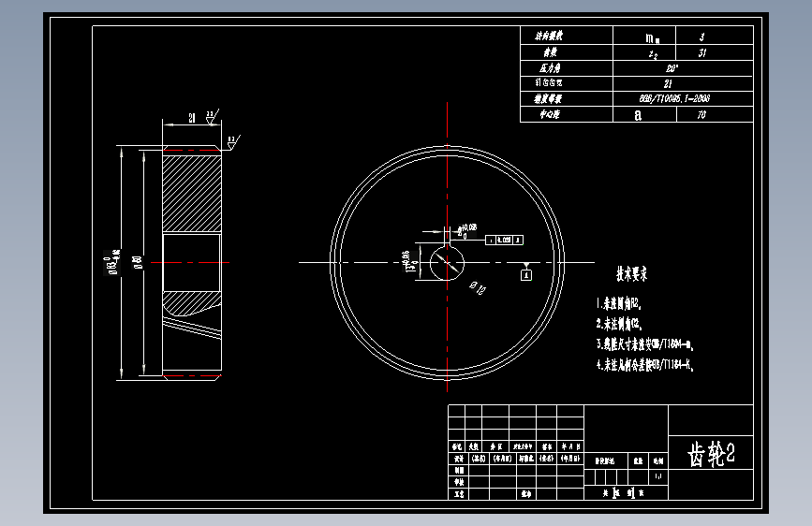Image resolution: width=812 pixels, height=526 pixels.
Task: Select the surface roughness symbol above the 21 dimension
Action: (x=212, y=116)
